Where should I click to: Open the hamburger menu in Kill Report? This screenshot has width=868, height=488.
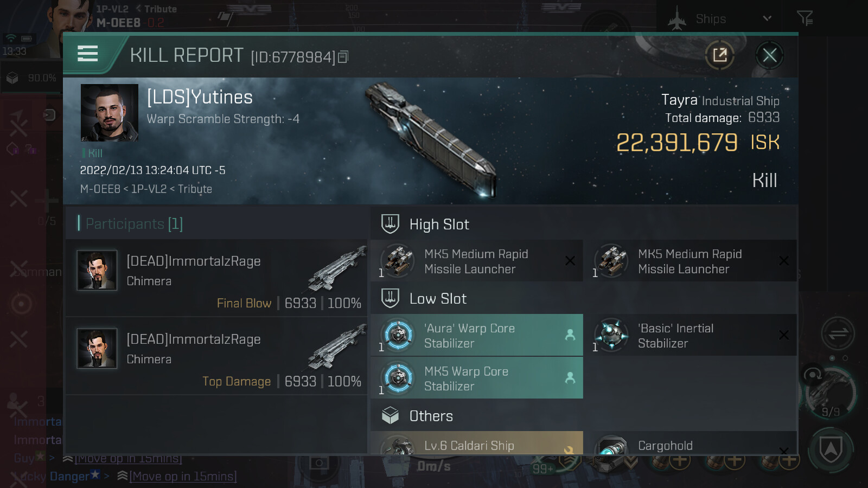[x=88, y=54]
